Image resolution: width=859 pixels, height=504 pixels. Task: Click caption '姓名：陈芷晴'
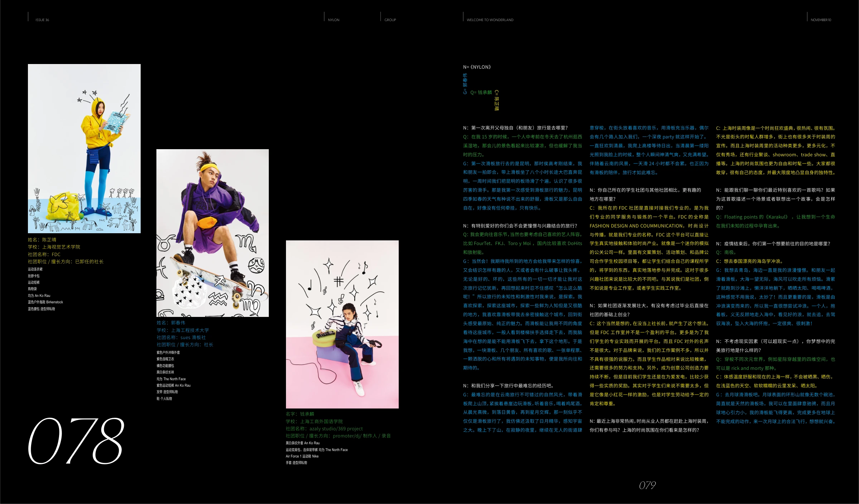click(42, 240)
